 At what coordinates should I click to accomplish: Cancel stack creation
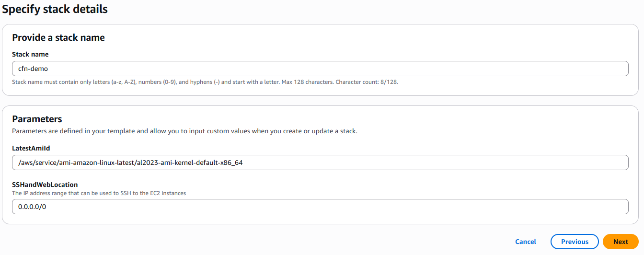click(526, 242)
